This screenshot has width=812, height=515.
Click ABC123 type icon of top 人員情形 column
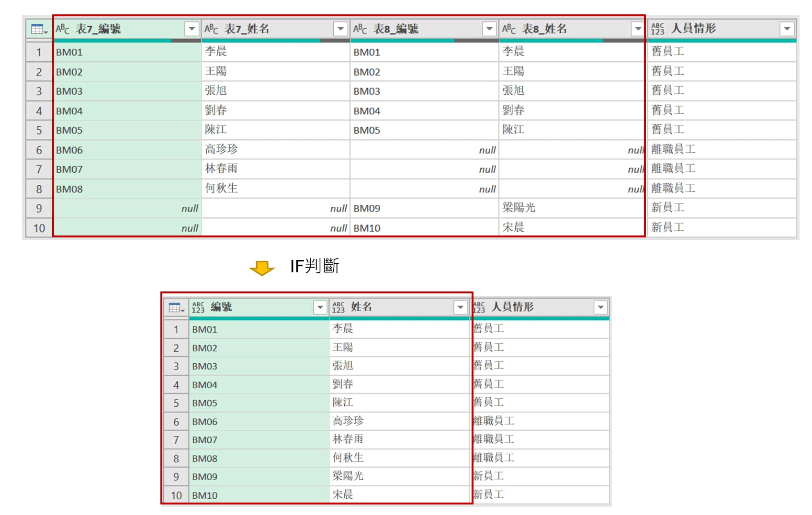coord(658,29)
